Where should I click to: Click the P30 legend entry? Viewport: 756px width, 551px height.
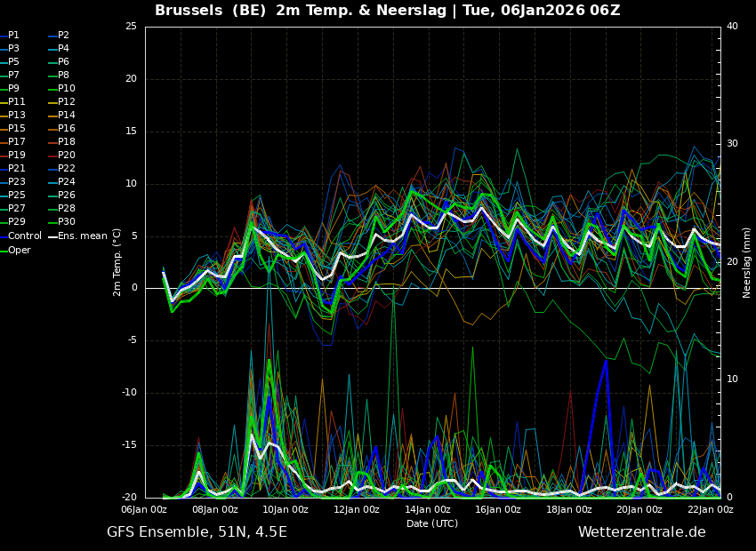coord(61,221)
